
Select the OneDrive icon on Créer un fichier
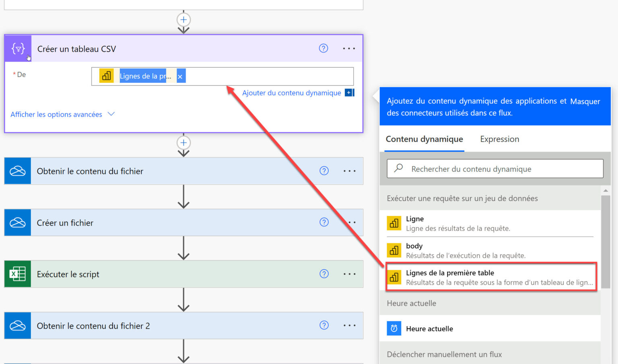(17, 222)
